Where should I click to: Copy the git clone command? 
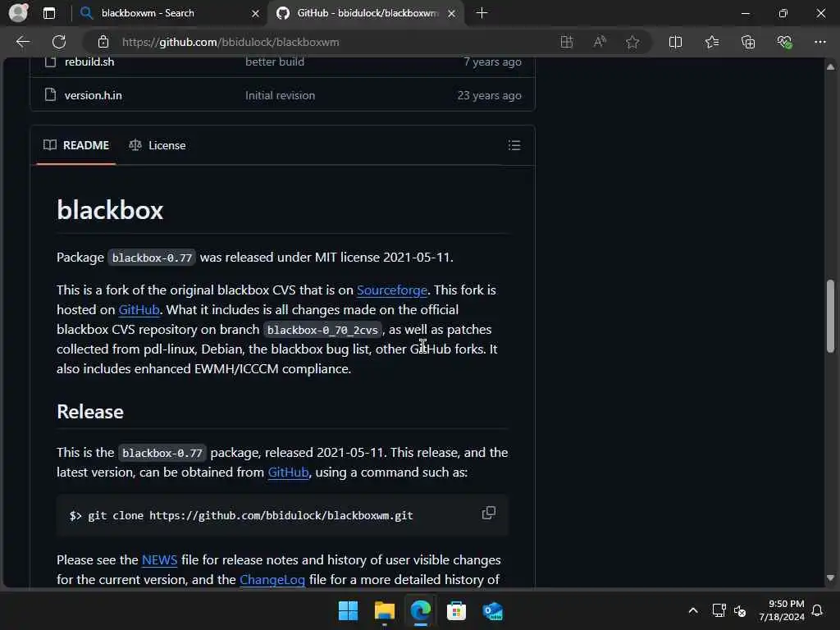click(x=489, y=514)
